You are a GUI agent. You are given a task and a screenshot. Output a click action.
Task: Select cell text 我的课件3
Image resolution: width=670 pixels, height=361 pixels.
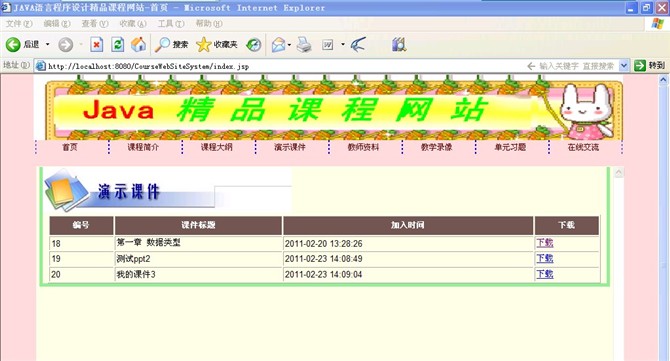tap(136, 274)
